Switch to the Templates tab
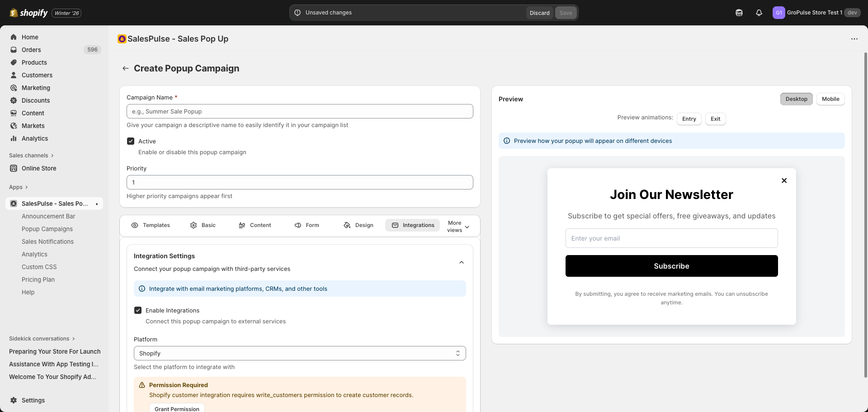Screen dimensions: 868x412 [151, 225]
